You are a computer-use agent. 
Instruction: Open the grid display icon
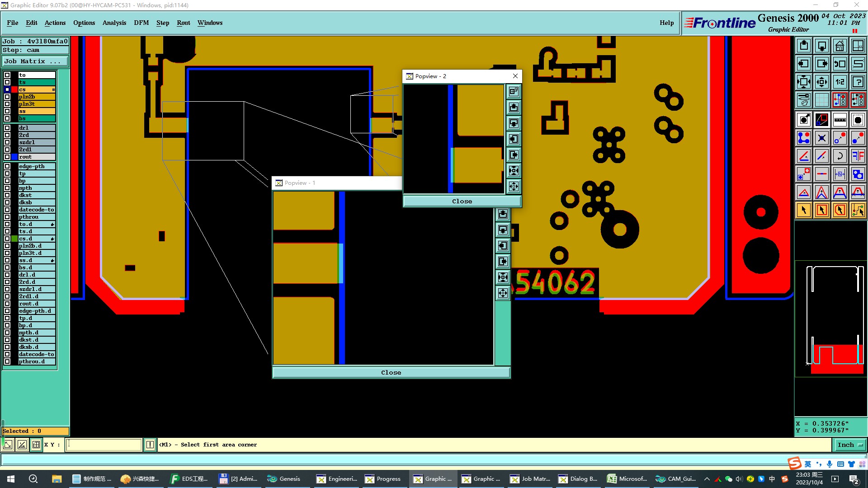[x=821, y=100]
